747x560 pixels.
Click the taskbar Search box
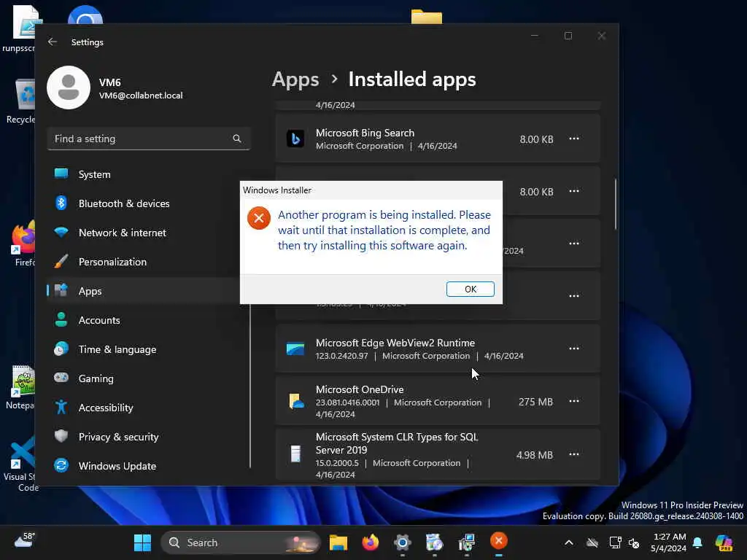click(241, 542)
